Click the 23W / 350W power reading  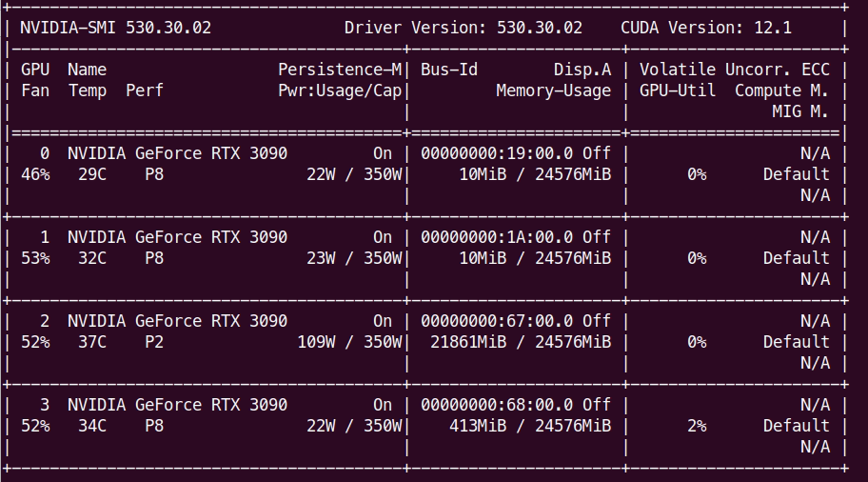coord(354,258)
